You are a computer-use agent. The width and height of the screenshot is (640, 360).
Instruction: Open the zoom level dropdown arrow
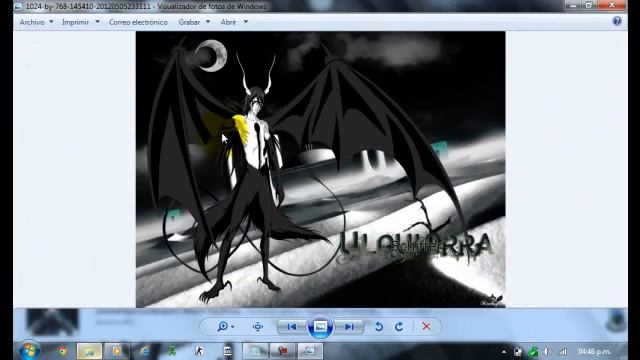point(233,327)
